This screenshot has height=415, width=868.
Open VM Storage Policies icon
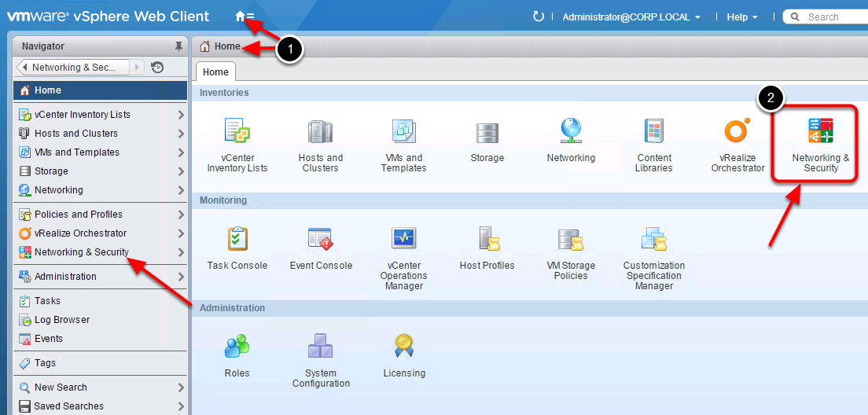[x=572, y=239]
